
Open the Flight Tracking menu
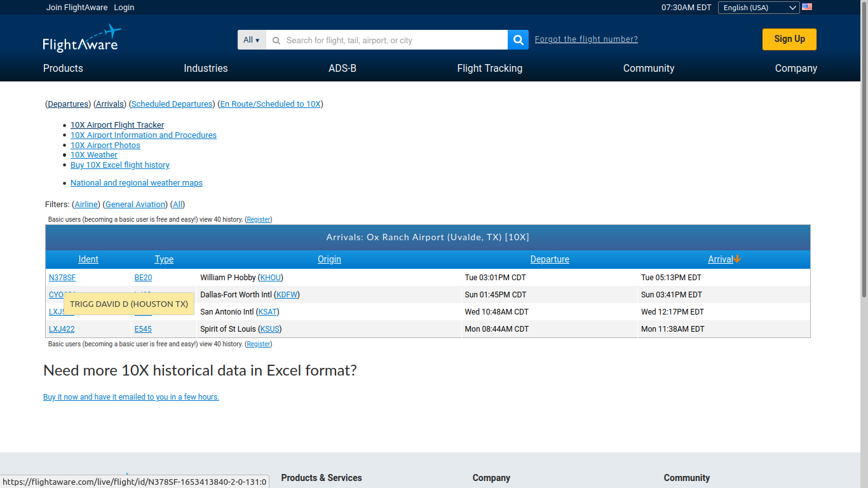click(490, 68)
